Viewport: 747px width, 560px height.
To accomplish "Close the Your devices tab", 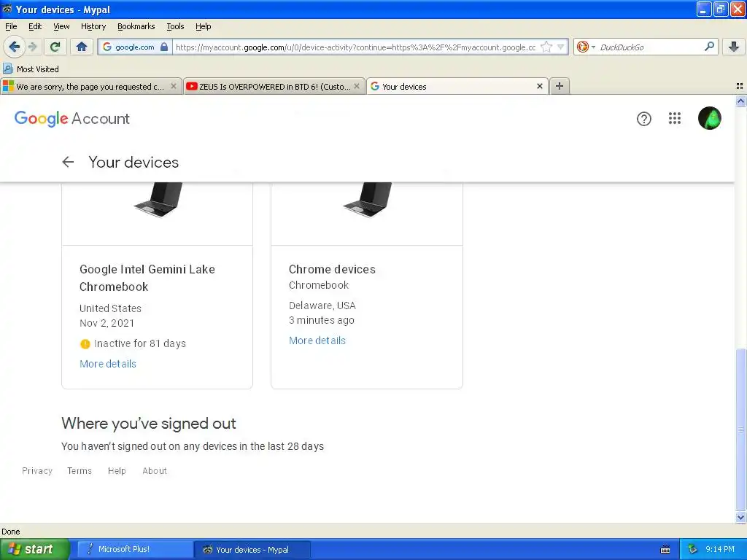I will 540,86.
